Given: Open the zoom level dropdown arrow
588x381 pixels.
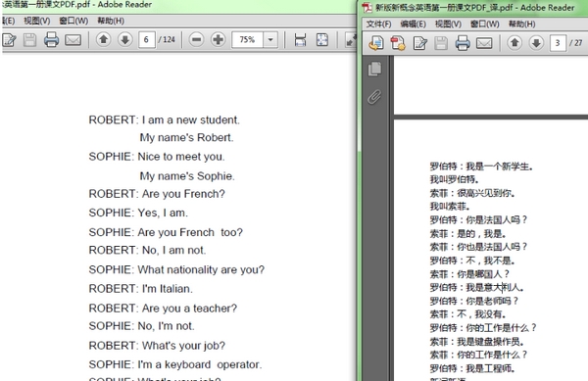Looking at the screenshot, I should coord(270,39).
